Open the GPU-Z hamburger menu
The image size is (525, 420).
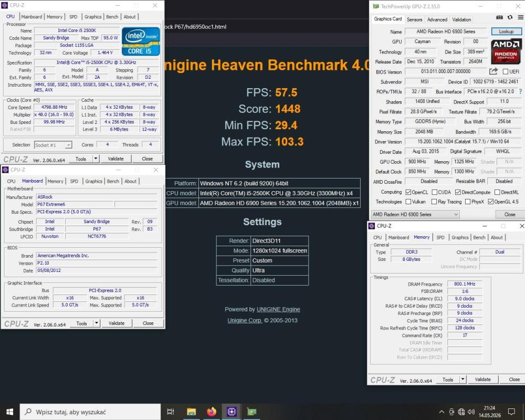pyautogui.click(x=521, y=17)
